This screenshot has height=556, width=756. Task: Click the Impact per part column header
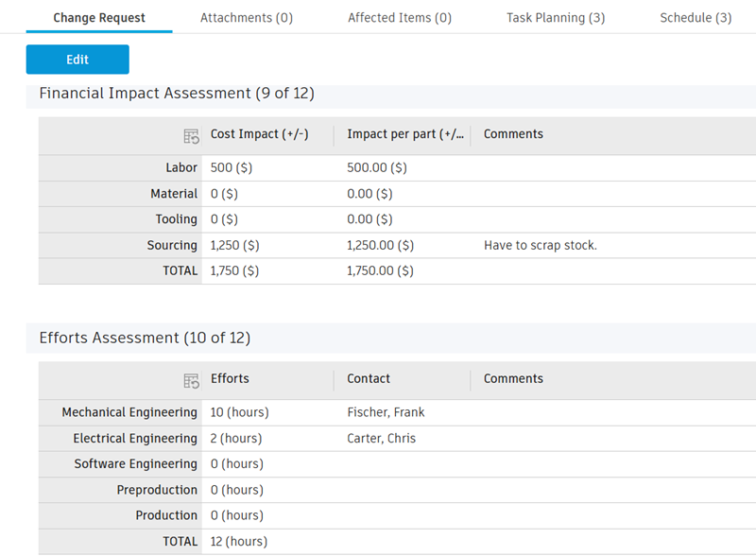click(404, 134)
